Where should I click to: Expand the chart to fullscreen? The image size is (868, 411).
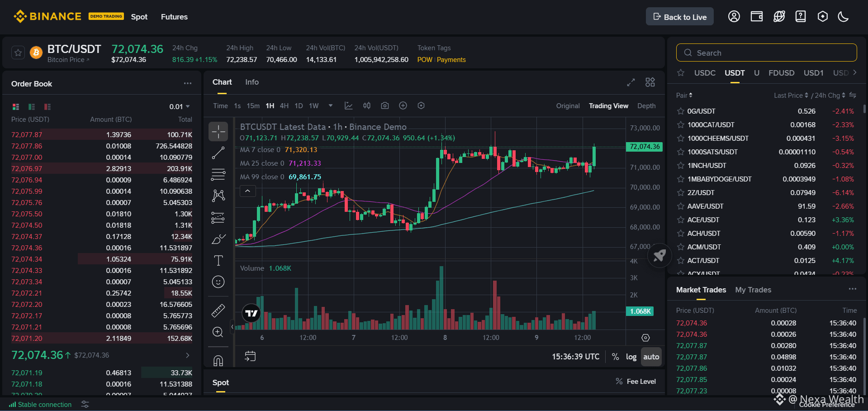(631, 82)
